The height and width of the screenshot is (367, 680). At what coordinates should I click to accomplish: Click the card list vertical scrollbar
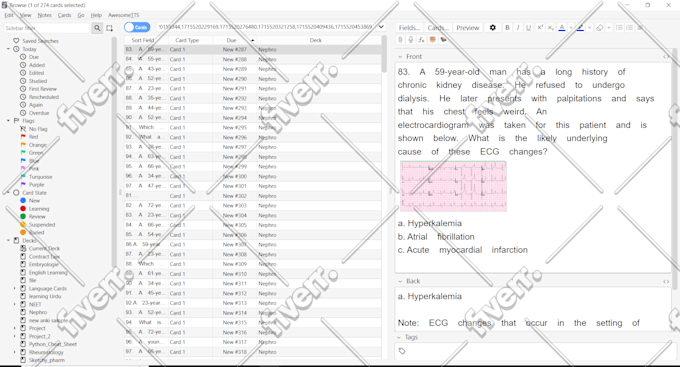384,54
